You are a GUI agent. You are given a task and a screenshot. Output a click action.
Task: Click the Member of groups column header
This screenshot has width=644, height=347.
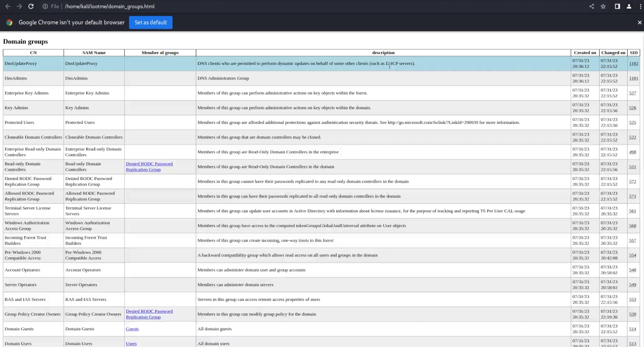(x=160, y=53)
